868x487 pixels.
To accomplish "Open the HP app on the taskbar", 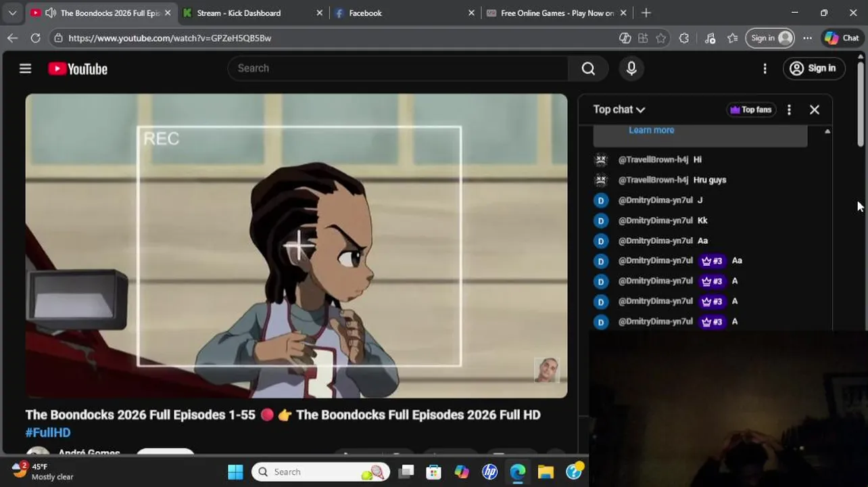I will [x=489, y=472].
